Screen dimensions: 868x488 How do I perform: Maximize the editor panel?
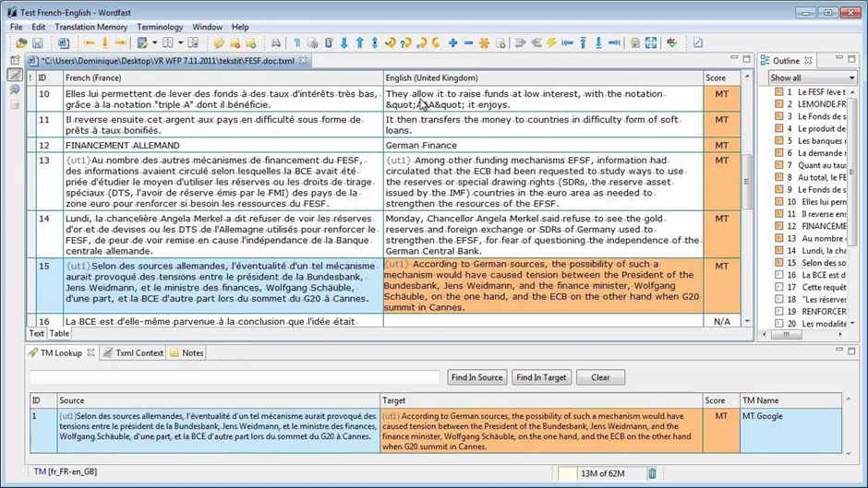[x=746, y=58]
